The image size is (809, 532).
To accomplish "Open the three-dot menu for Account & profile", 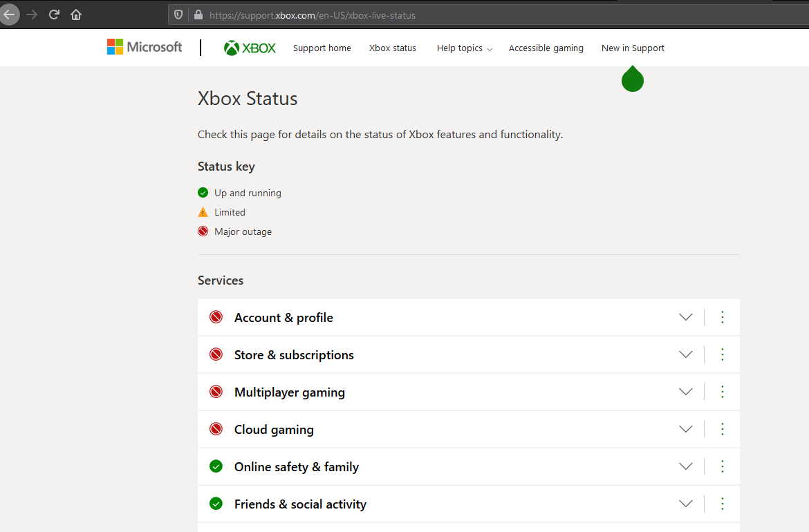I will (x=723, y=317).
